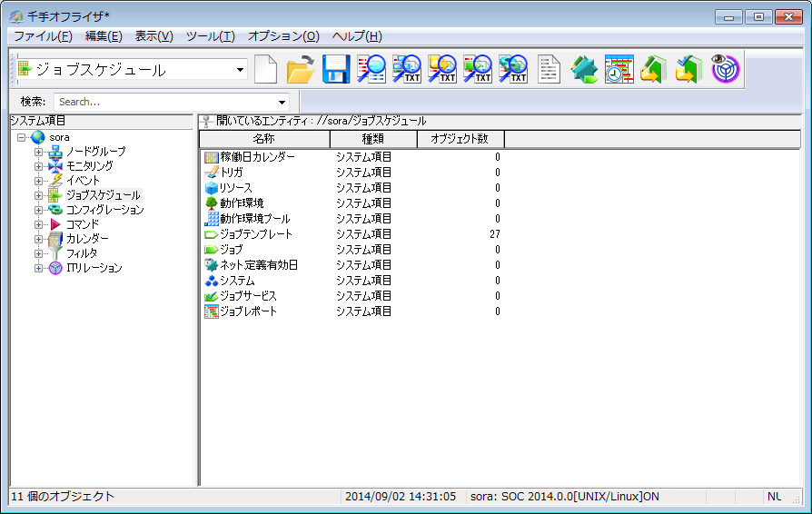Select the システム list row
Image resolution: width=812 pixels, height=514 pixels.
point(237,281)
